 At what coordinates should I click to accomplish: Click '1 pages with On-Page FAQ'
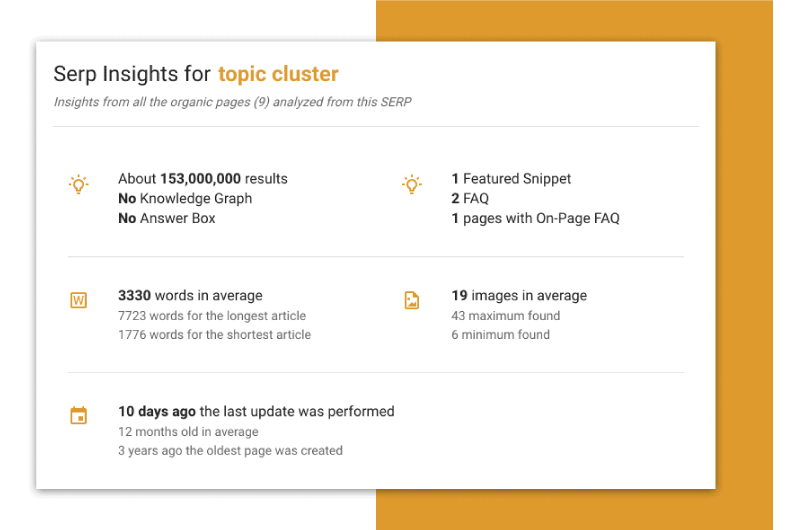click(x=535, y=218)
